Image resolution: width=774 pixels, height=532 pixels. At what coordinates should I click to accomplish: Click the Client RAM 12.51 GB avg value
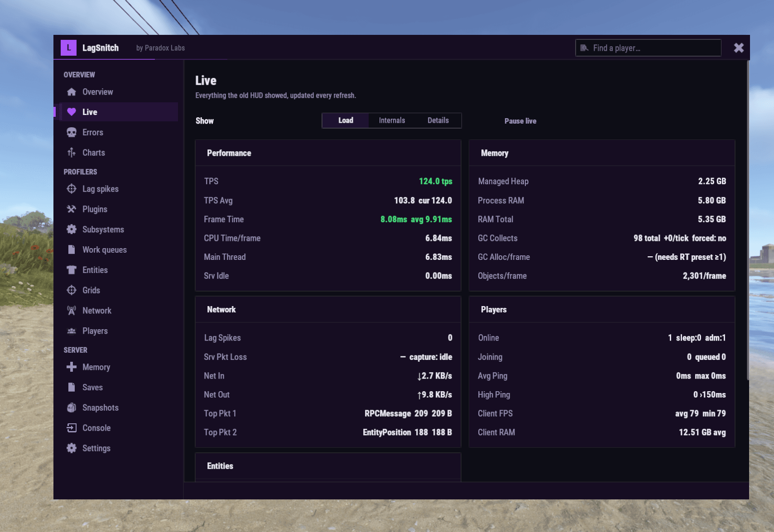click(702, 432)
